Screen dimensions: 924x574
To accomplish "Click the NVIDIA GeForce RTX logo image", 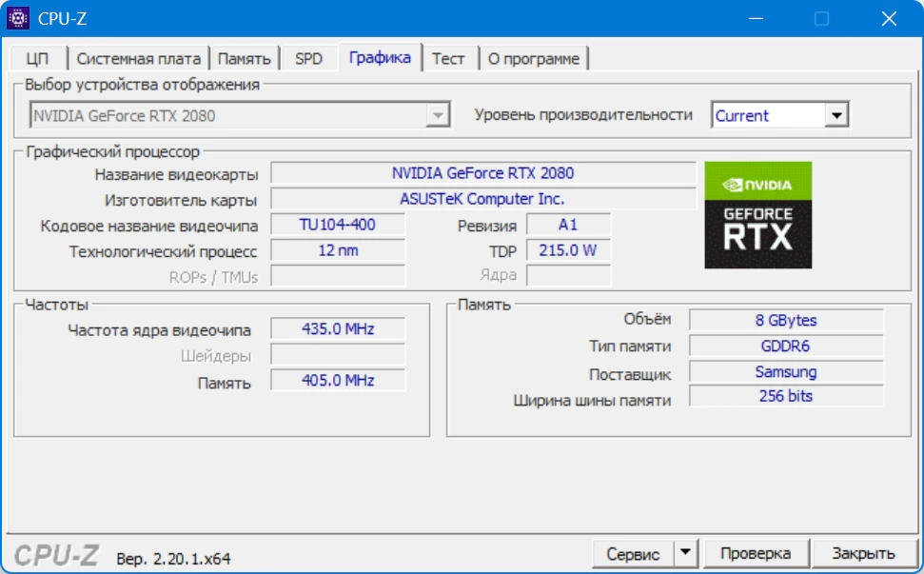I will coord(757,215).
